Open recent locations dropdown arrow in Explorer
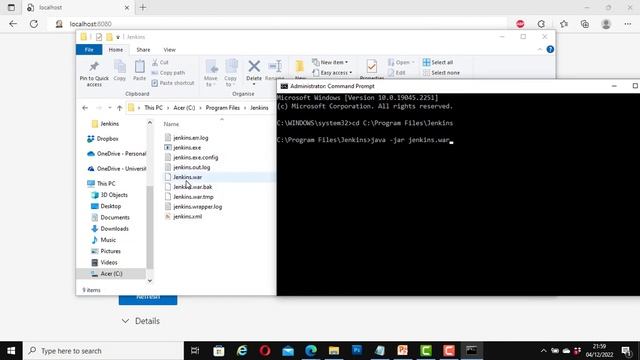 pos(110,108)
